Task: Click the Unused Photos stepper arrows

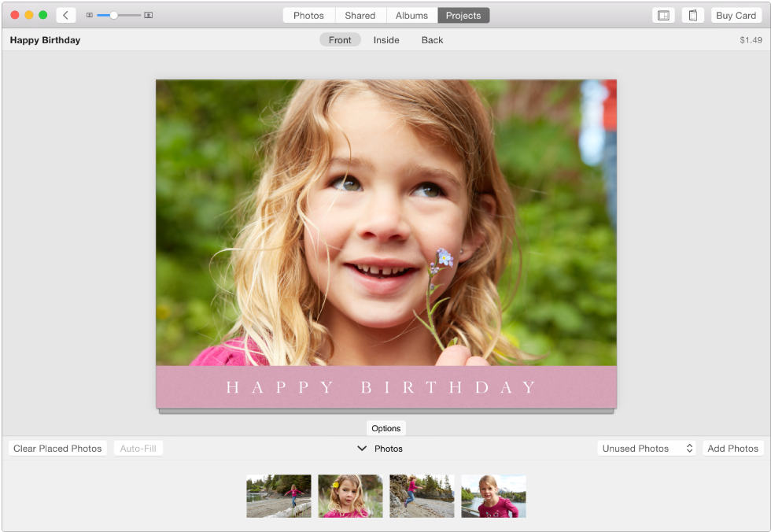Action: [688, 448]
